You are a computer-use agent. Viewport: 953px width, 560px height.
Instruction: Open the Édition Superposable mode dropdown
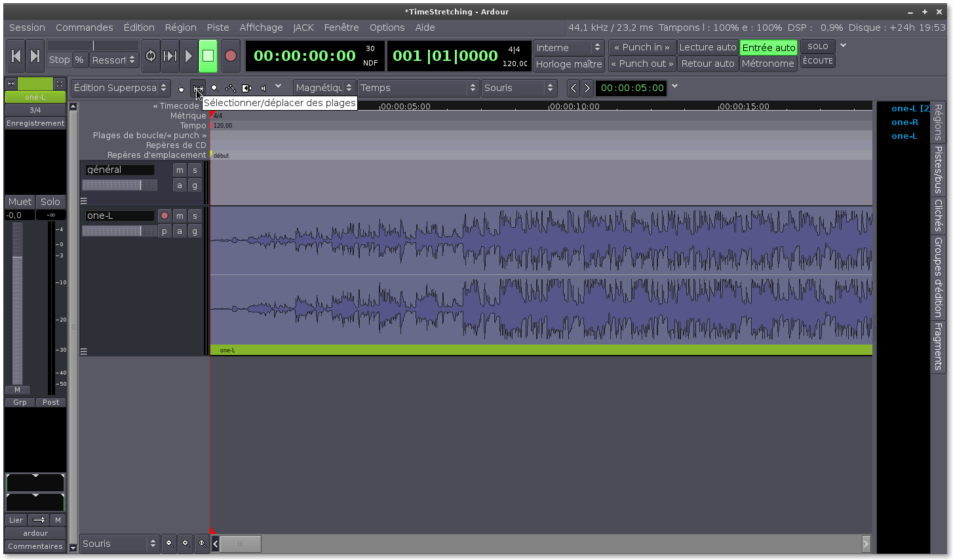tap(121, 88)
